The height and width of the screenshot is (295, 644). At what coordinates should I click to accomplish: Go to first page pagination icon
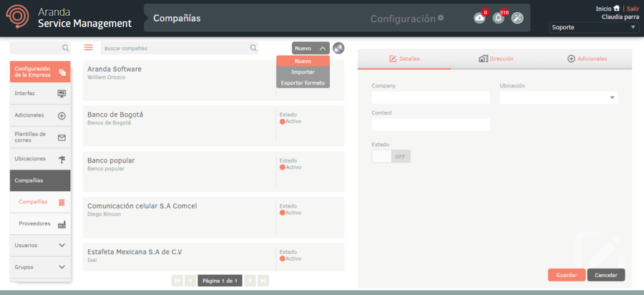point(177,281)
